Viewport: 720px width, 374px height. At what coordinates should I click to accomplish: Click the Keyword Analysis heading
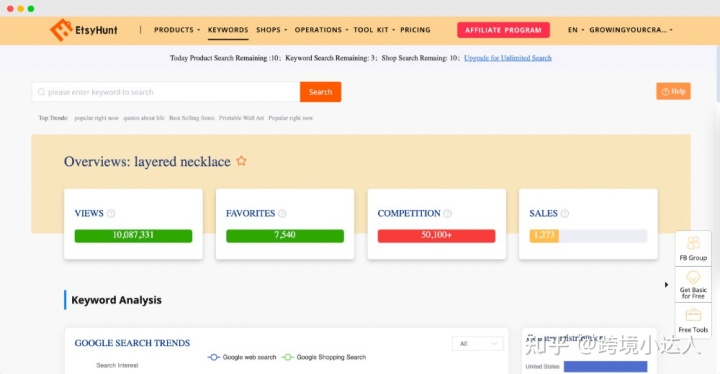click(x=116, y=300)
